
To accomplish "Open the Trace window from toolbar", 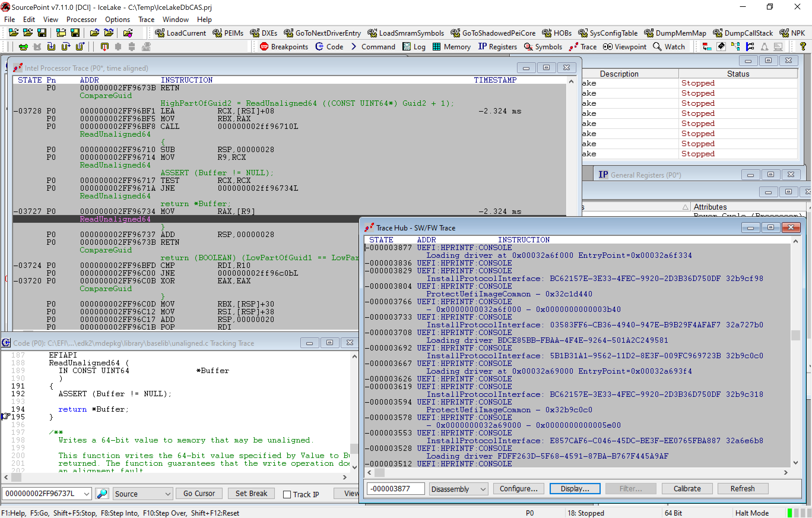I will point(583,47).
